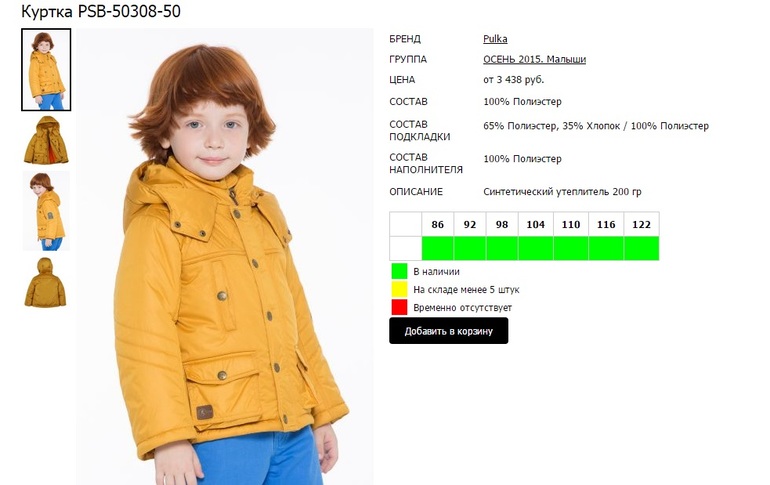Click the red Временно отсутствует legend swatch
This screenshot has height=485, width=770.
coord(399,307)
